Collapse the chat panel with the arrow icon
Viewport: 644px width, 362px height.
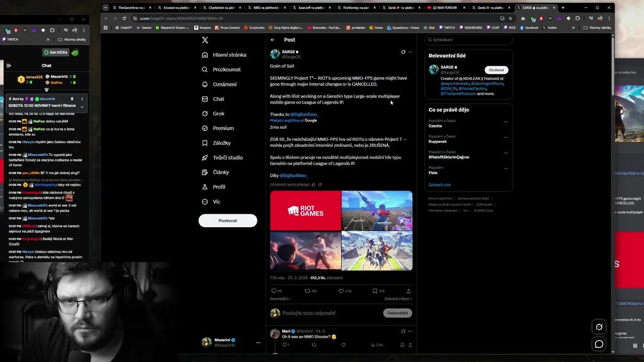coord(9,65)
